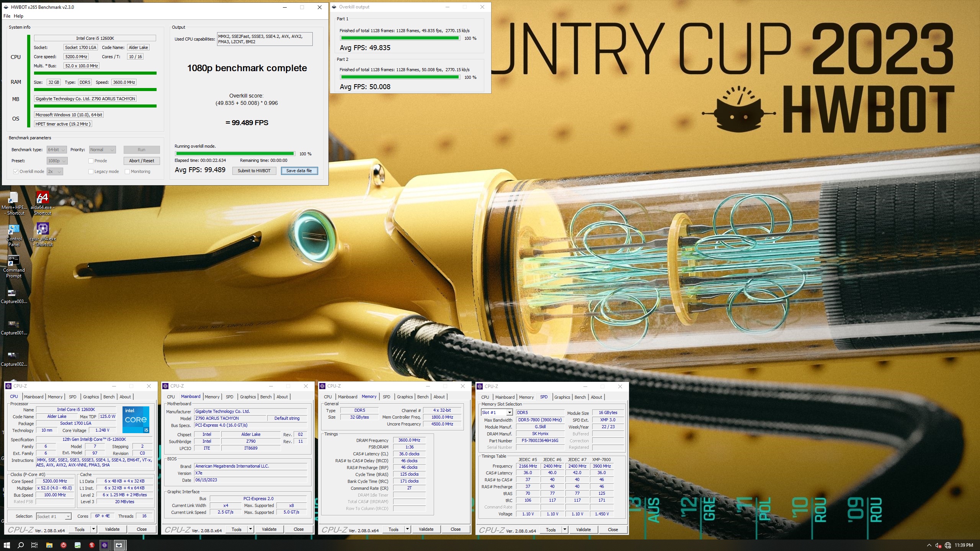
Task: Click the Part Number F5-7800J3646H16G value
Action: click(540, 440)
